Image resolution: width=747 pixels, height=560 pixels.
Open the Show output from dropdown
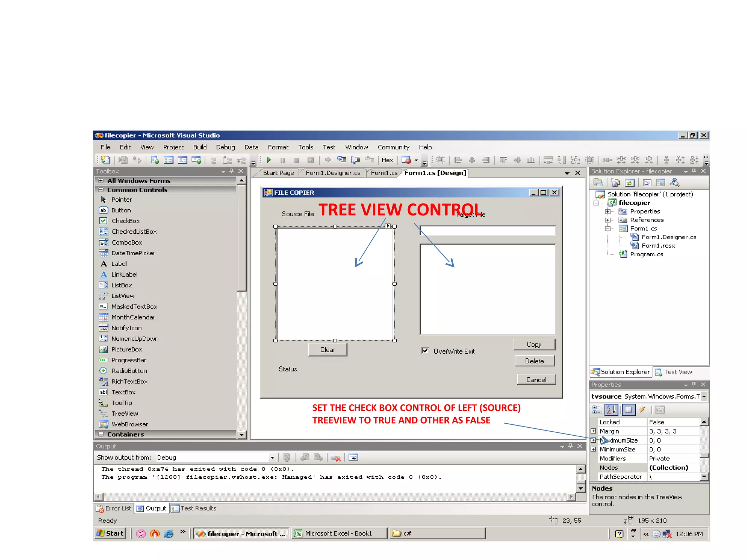272,458
